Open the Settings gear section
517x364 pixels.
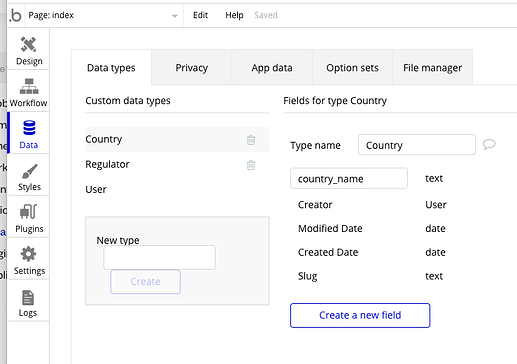[29, 261]
